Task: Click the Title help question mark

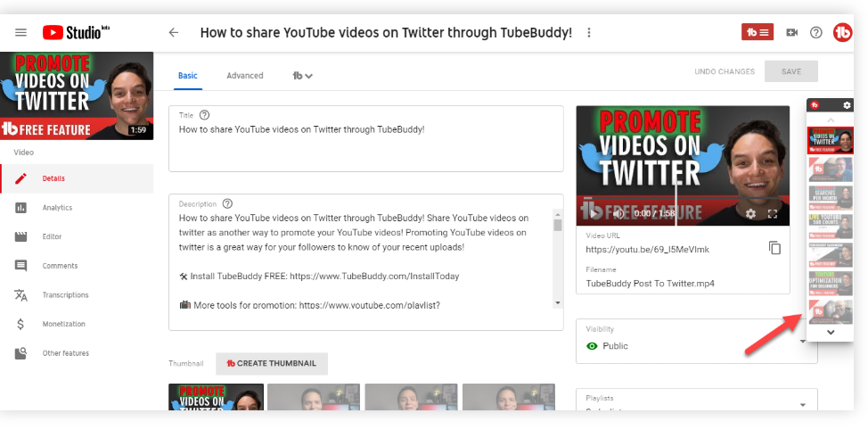Action: pos(204,115)
